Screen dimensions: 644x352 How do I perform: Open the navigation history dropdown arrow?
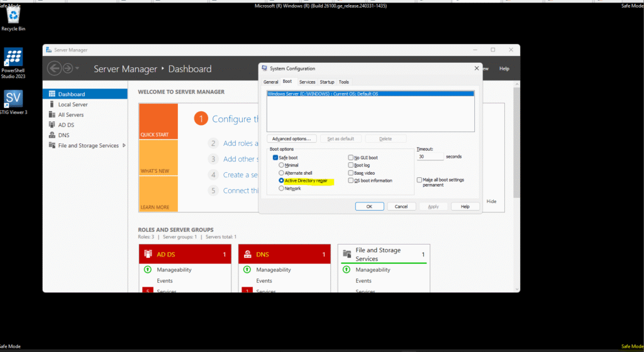point(77,69)
